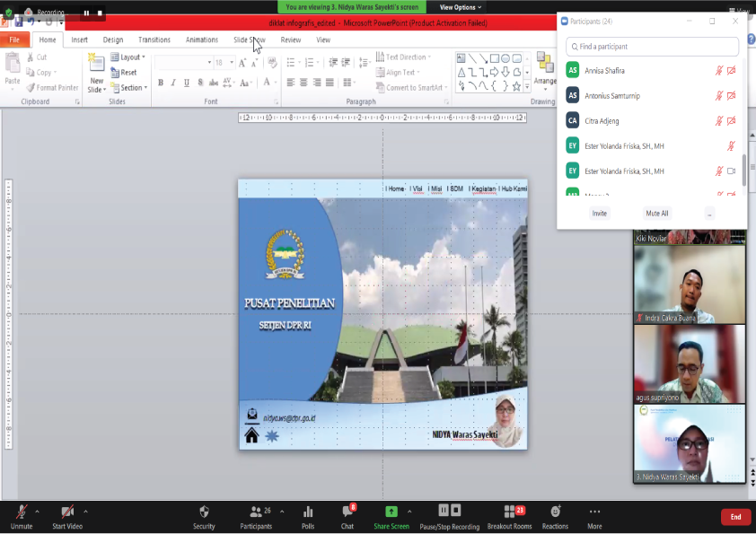Viewport: 756px width, 534px height.
Task: Click the red End meeting button
Action: click(735, 517)
